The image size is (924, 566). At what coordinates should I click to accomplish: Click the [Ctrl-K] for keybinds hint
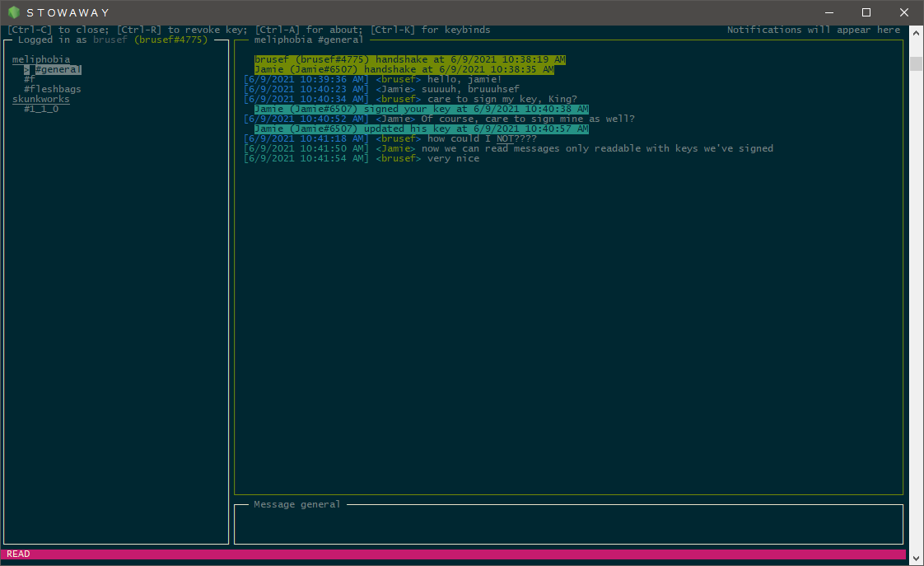(430, 30)
